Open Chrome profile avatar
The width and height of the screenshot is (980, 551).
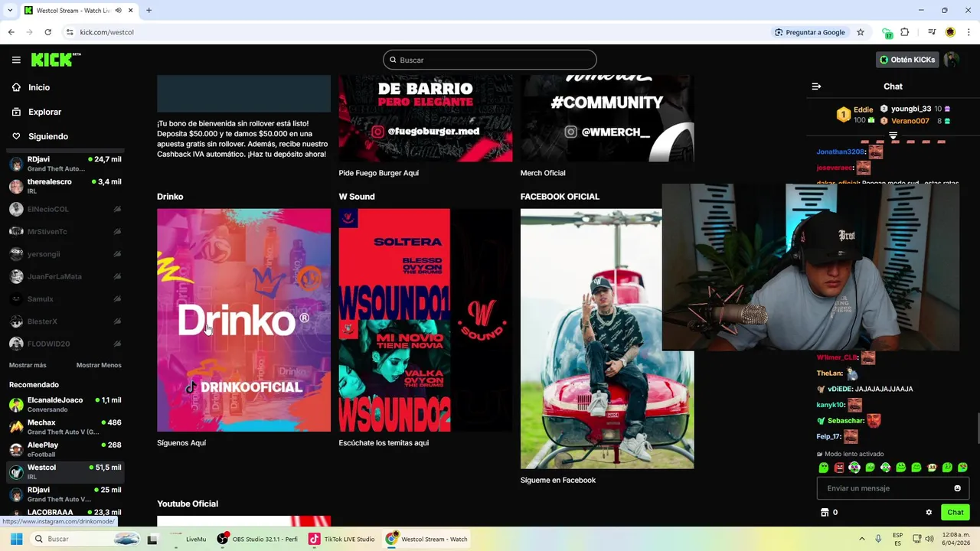[950, 32]
